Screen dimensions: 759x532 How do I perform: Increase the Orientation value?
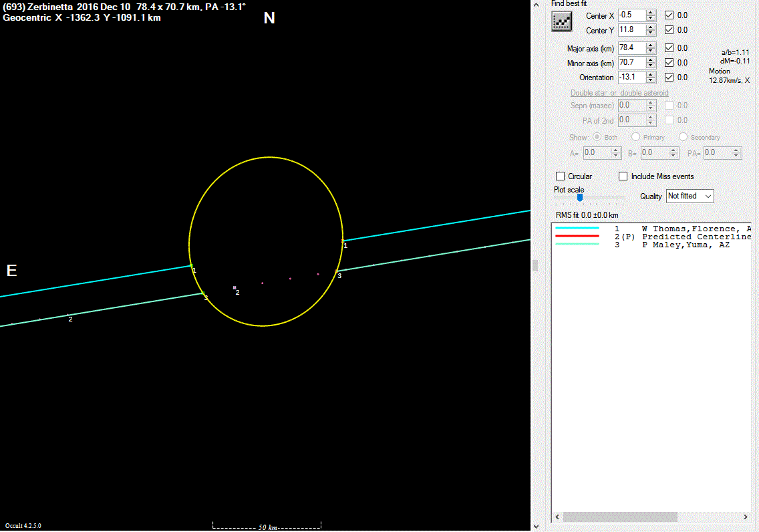651,74
